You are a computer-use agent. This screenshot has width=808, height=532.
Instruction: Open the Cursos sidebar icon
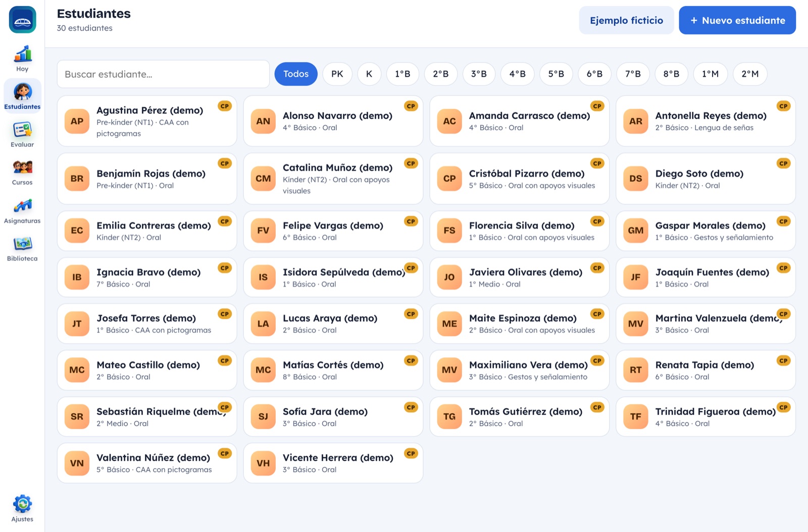point(22,168)
